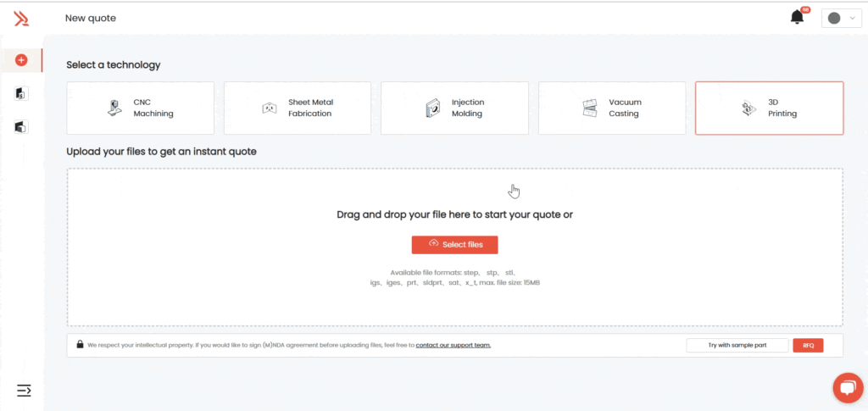
Task: Choose Vacuum Casting technology card
Action: 612,108
